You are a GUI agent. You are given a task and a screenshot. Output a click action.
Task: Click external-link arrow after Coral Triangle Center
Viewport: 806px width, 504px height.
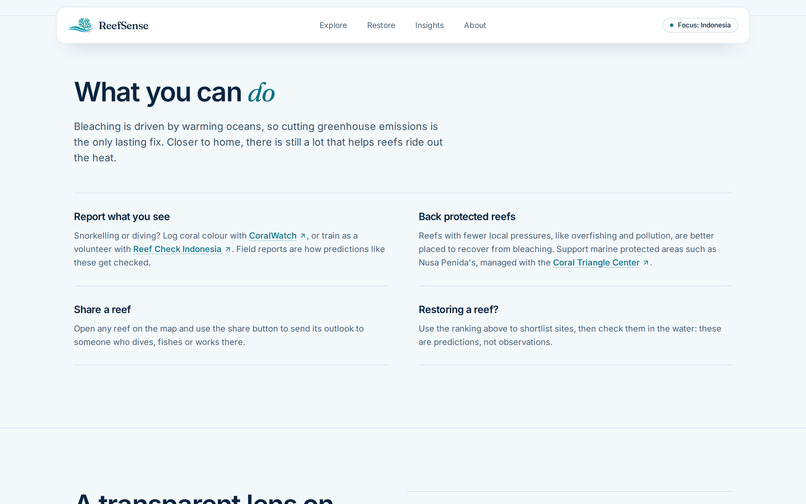(646, 263)
